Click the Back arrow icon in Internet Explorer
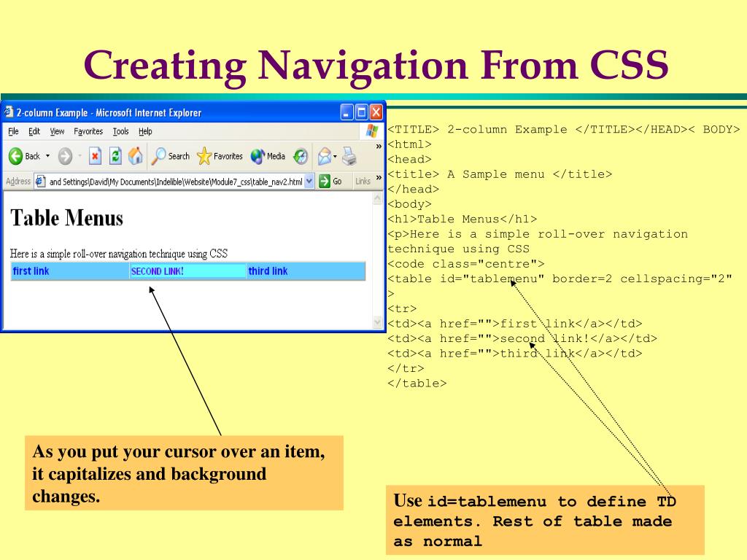The image size is (747, 560). click(16, 156)
